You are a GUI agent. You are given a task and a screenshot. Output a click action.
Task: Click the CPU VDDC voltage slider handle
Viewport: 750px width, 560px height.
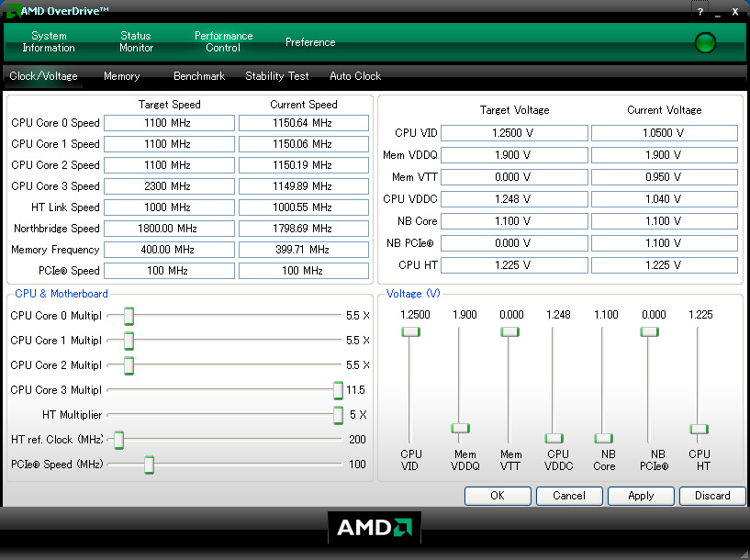pos(554,438)
